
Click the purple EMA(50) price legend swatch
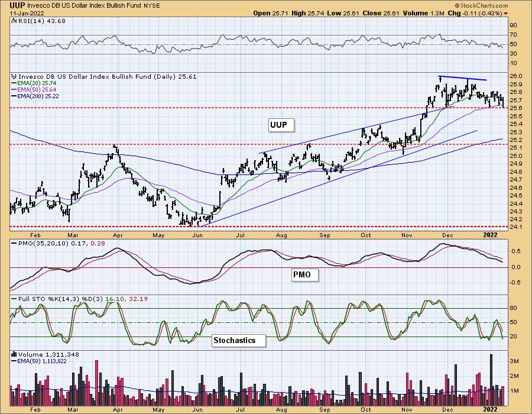tap(14, 89)
